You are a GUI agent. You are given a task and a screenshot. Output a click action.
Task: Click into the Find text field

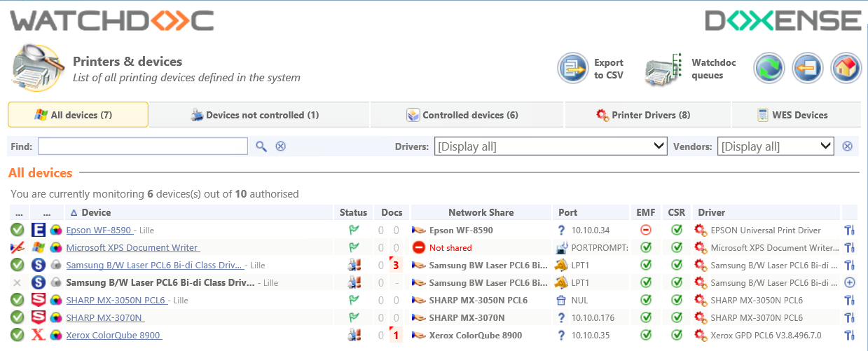[143, 146]
